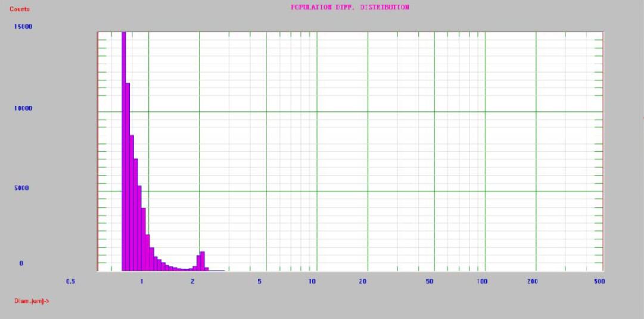
Task: Select the 15000 y-axis value
Action: point(24,27)
